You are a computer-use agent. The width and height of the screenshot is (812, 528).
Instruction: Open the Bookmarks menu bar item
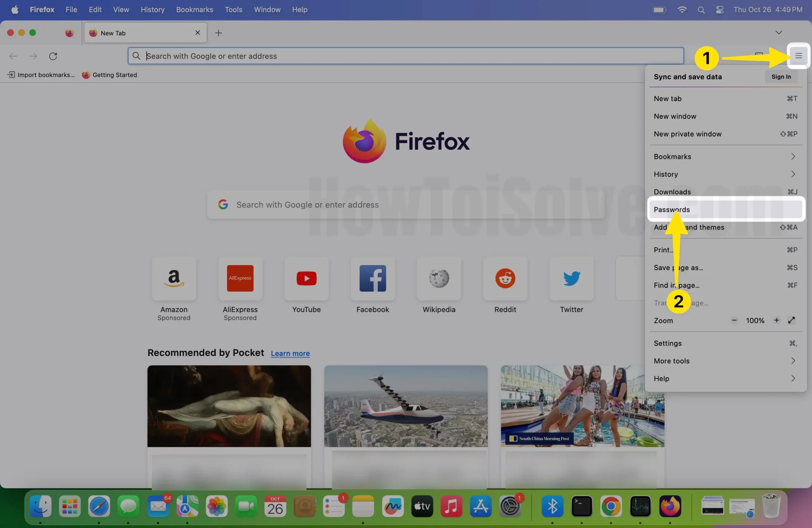pyautogui.click(x=194, y=10)
